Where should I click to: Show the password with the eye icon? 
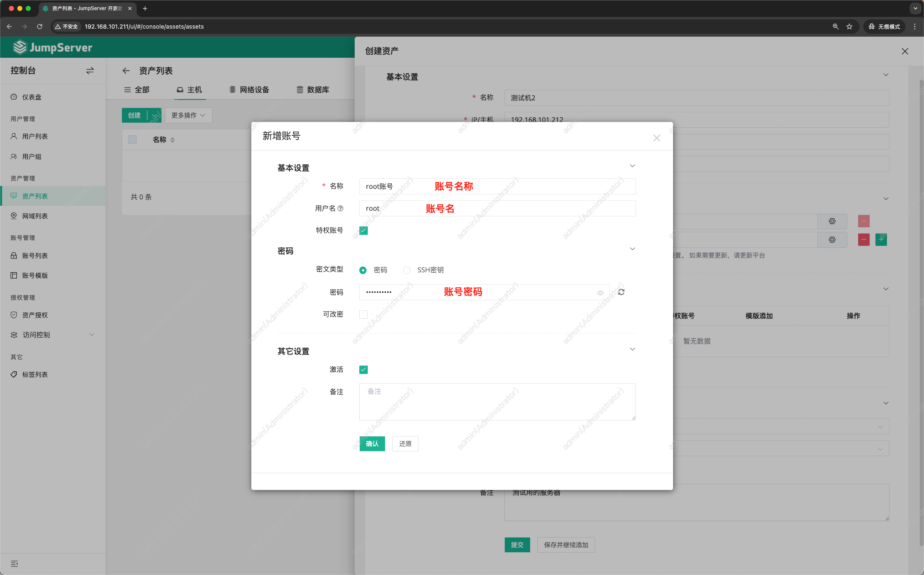(601, 292)
